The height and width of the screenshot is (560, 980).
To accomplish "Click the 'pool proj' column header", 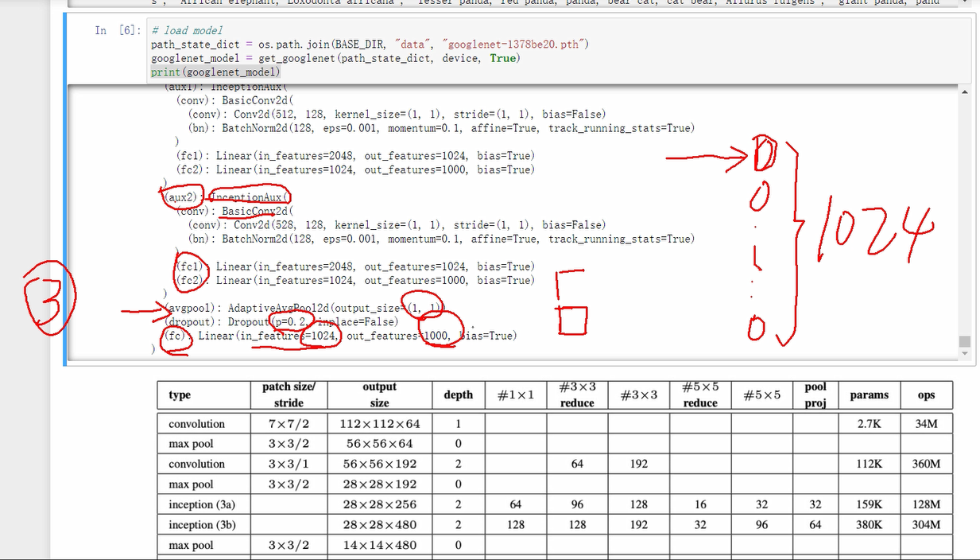I will [815, 395].
